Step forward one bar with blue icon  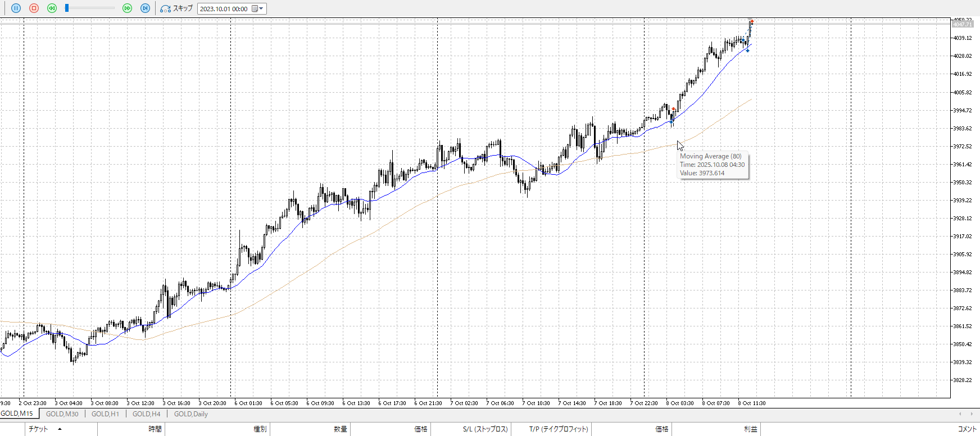click(145, 8)
